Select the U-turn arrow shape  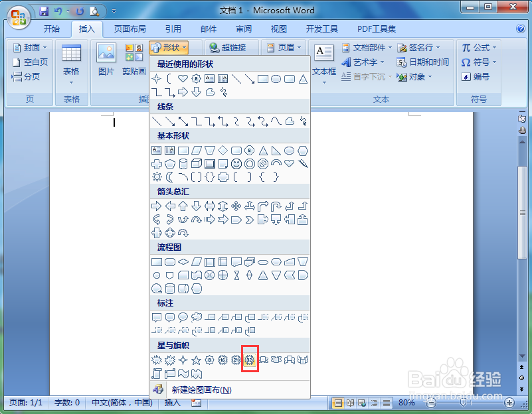(x=276, y=206)
